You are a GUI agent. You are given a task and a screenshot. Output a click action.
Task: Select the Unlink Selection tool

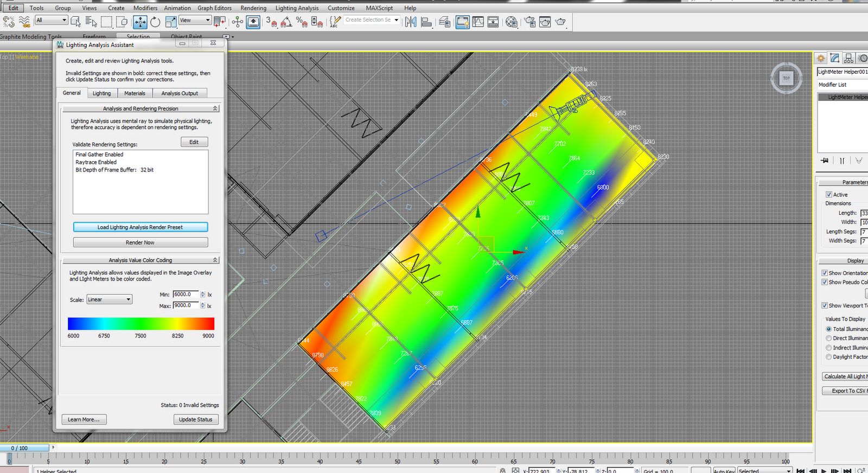(x=9, y=22)
